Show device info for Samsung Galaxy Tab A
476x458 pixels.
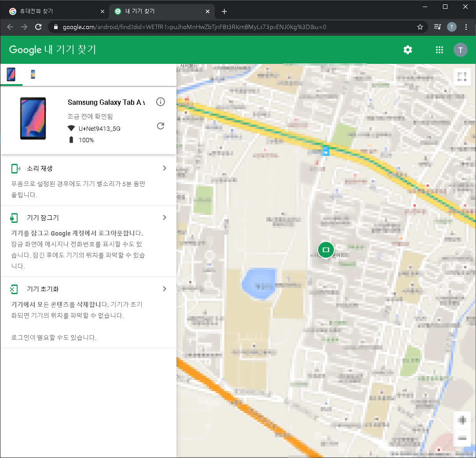point(161,102)
